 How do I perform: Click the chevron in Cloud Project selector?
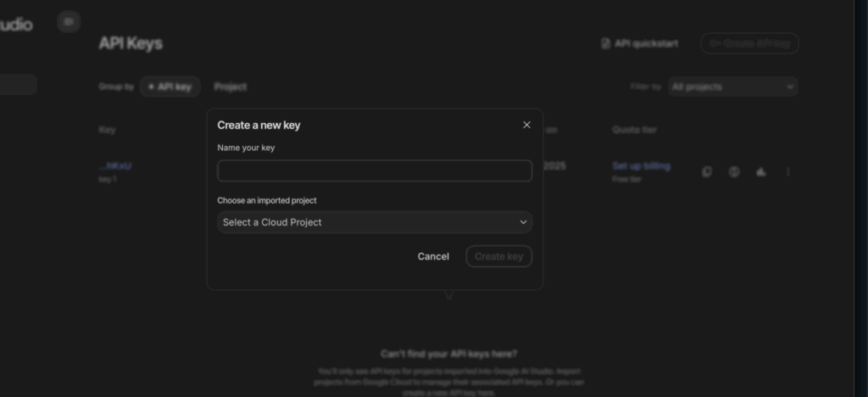coord(523,222)
